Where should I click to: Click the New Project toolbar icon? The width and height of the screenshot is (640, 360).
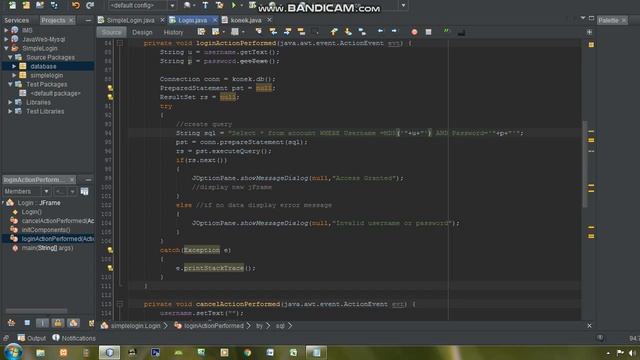tap(26, 5)
